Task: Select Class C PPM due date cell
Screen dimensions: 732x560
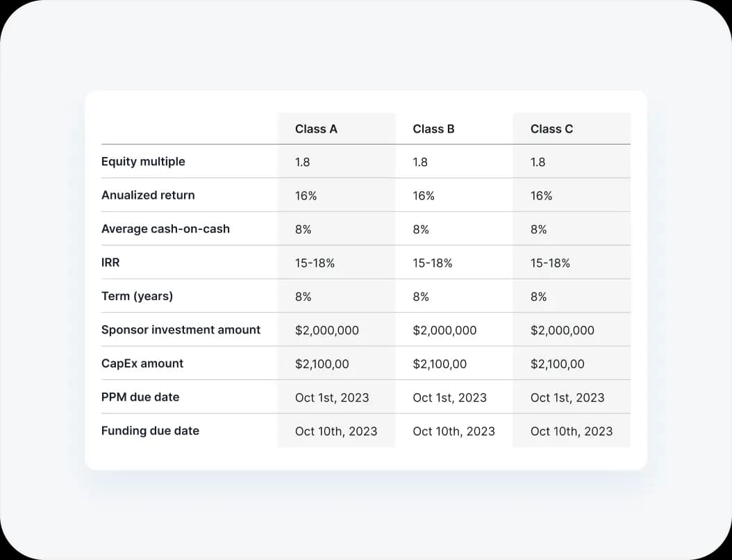Action: (x=567, y=397)
